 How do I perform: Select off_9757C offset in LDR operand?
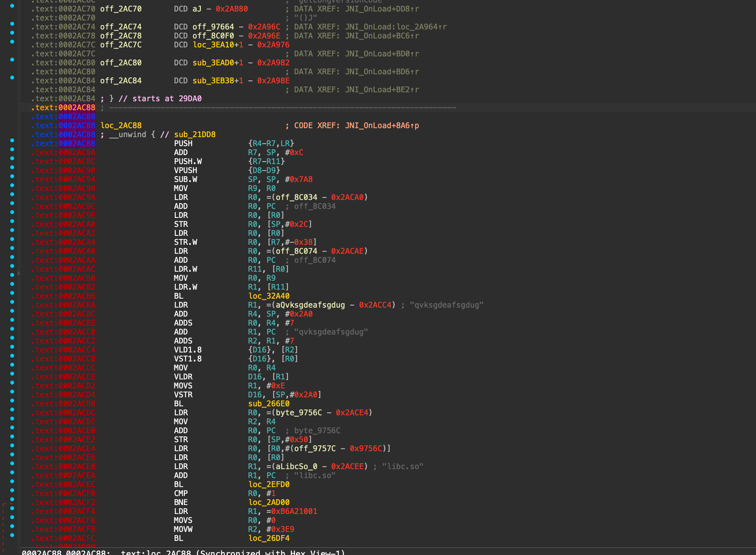coord(315,449)
